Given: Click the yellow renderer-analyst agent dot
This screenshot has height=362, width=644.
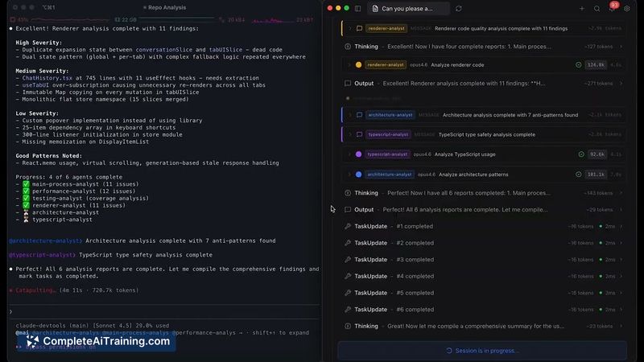Looking at the screenshot, I should click(x=358, y=65).
